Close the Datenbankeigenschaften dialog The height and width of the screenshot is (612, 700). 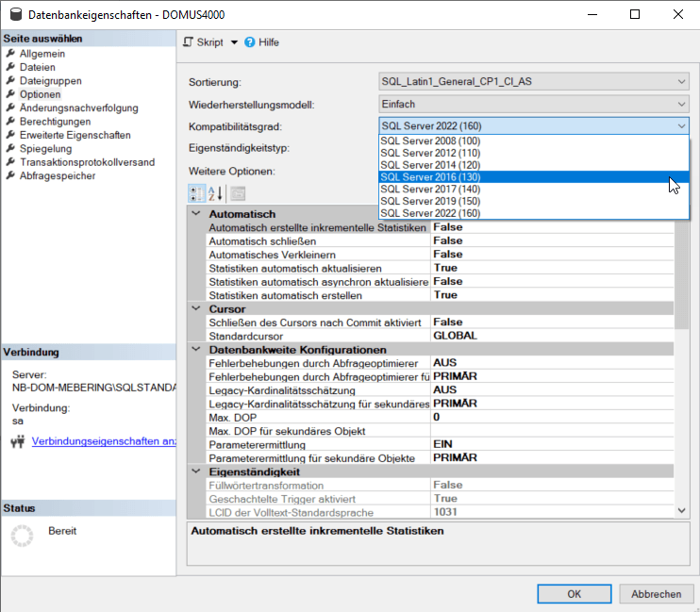coord(677,14)
